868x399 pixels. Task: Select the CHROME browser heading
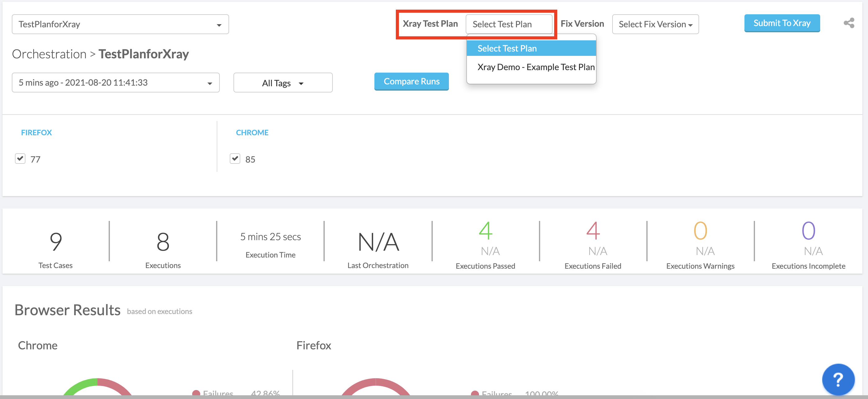tap(252, 133)
